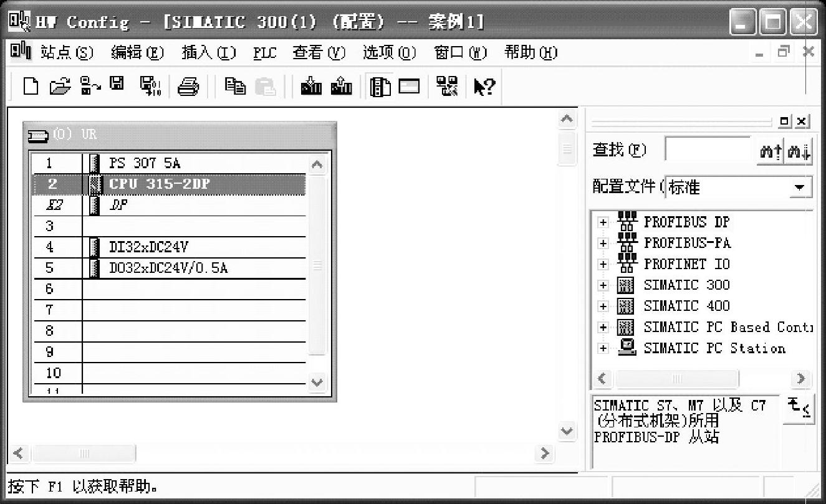The height and width of the screenshot is (504, 826).
Task: Click station window horizontal scroll left arrow
Action: [18, 453]
